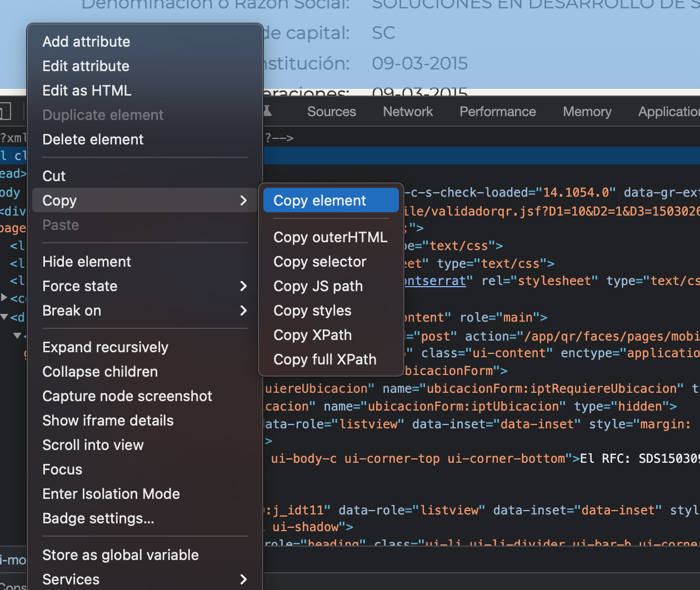Choose Edit as HTML option
The height and width of the screenshot is (590, 700).
[144, 91]
